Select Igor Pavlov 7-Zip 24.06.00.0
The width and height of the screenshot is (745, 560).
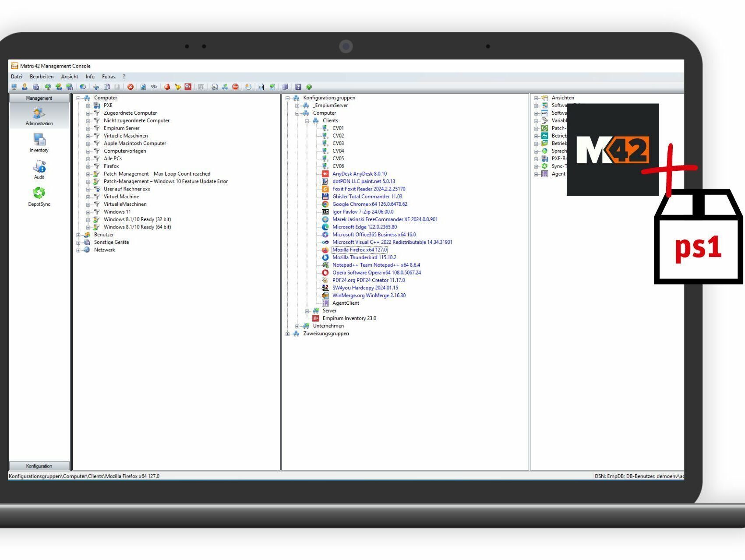[x=363, y=212]
